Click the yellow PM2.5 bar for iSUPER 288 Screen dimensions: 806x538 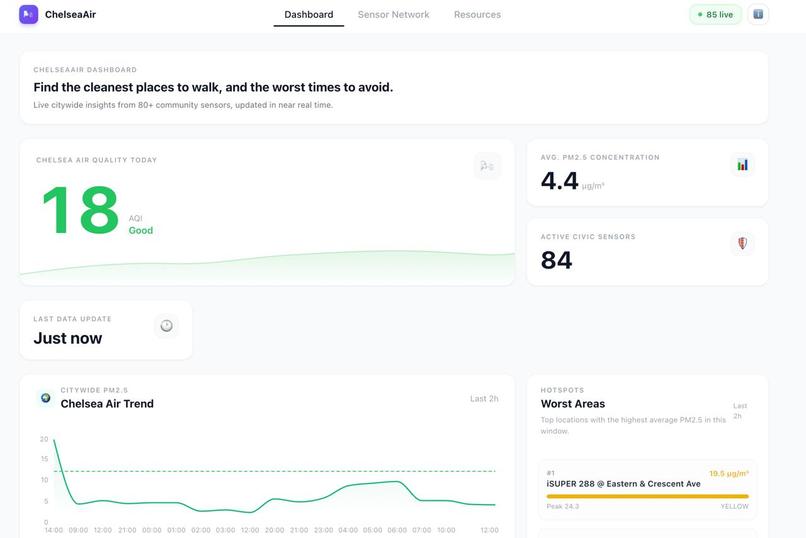648,496
